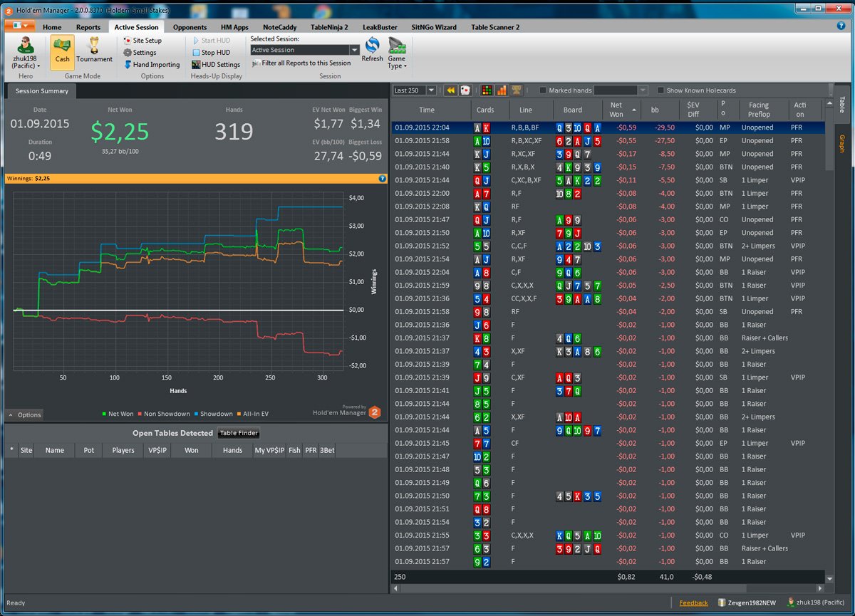Screen dimensions: 855x616
Task: Enable the Marked hands checkbox
Action: (543, 90)
